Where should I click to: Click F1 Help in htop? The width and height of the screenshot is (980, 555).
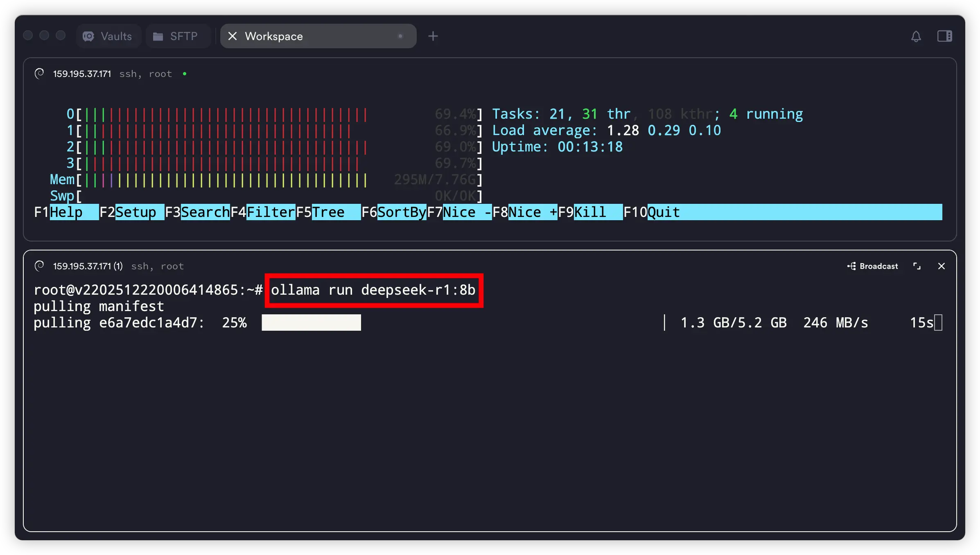point(66,212)
